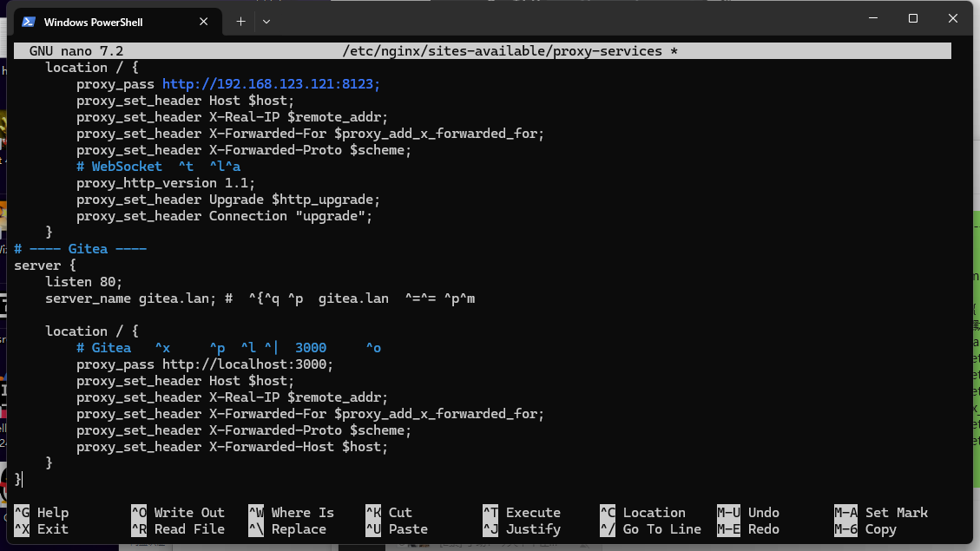The width and height of the screenshot is (980, 551).
Task: Click the M-E Redo shortcut
Action: 748,529
